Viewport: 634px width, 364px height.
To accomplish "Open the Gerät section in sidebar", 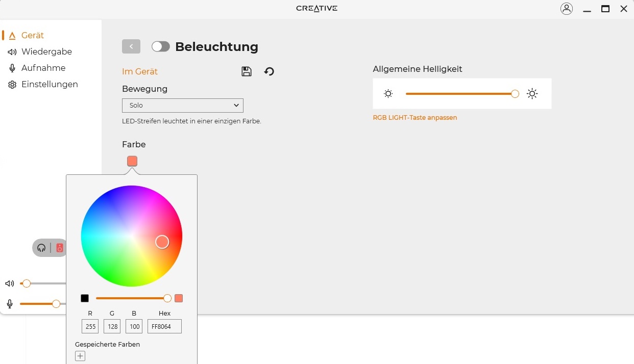I will tap(33, 35).
